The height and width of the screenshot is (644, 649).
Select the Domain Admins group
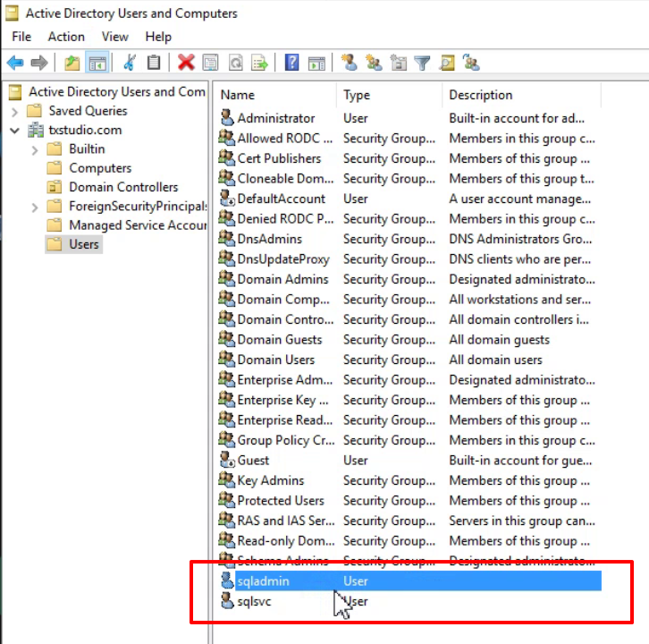(282, 279)
